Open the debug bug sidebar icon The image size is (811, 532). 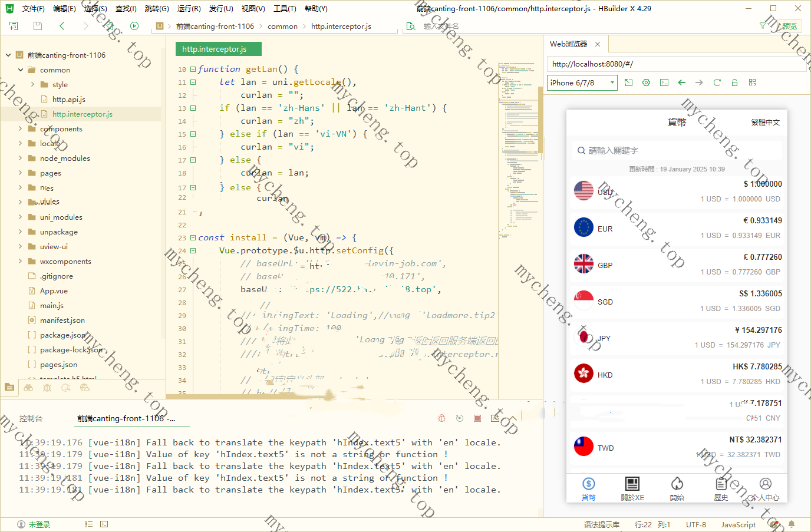point(47,387)
